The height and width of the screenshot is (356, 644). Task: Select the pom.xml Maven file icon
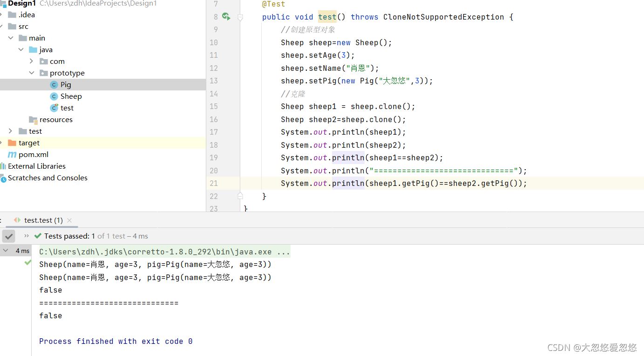pyautogui.click(x=12, y=155)
